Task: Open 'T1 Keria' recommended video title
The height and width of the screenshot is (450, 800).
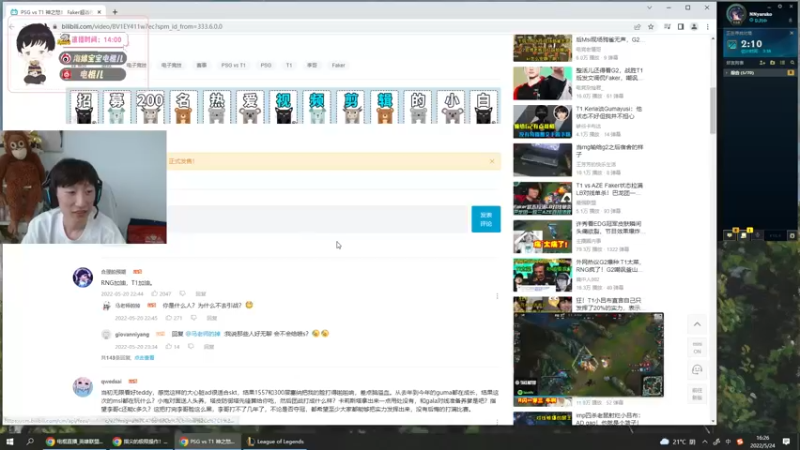Action: tap(609, 112)
